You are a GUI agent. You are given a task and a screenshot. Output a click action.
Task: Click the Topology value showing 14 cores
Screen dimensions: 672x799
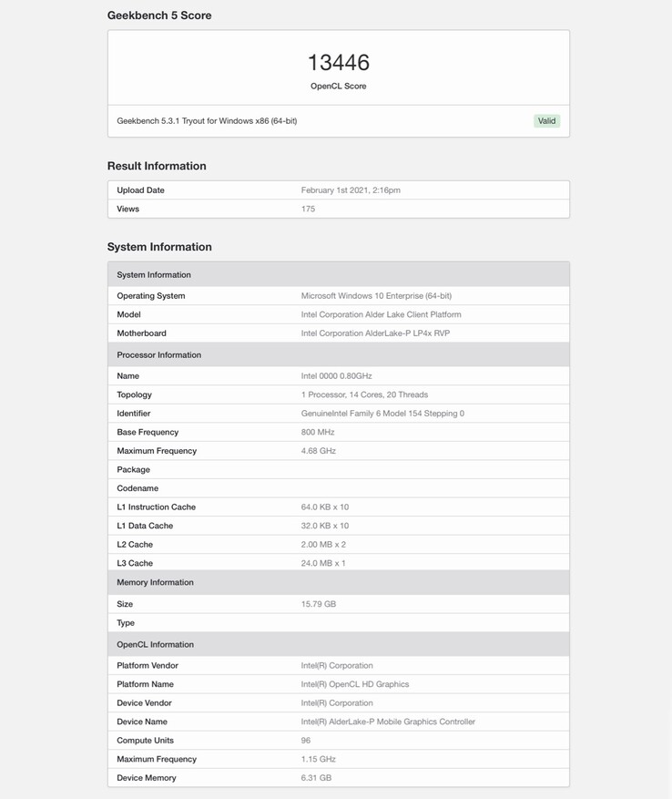[x=364, y=394]
